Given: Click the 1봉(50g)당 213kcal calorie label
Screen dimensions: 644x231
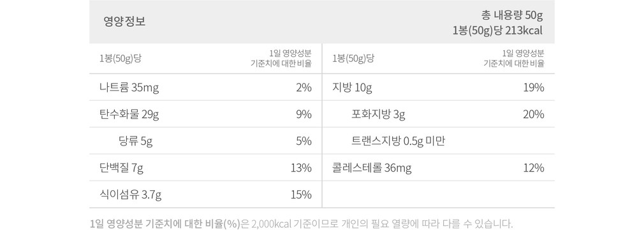Looking at the screenshot, I should pos(498,31).
